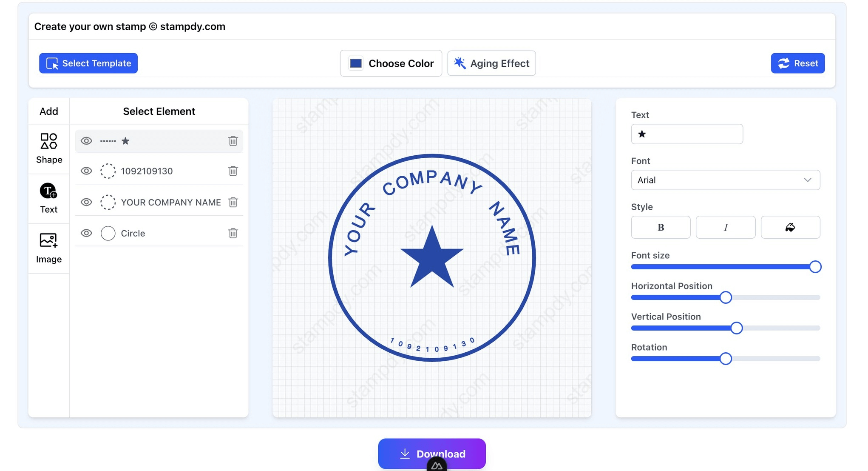Hide the 1092109130 element
This screenshot has height=471, width=868.
(x=86, y=171)
